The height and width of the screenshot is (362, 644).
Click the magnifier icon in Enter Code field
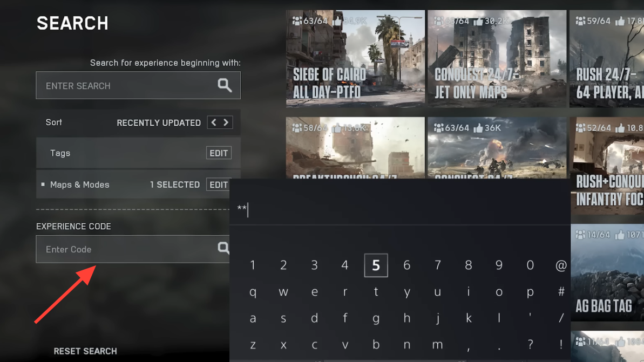[223, 248]
